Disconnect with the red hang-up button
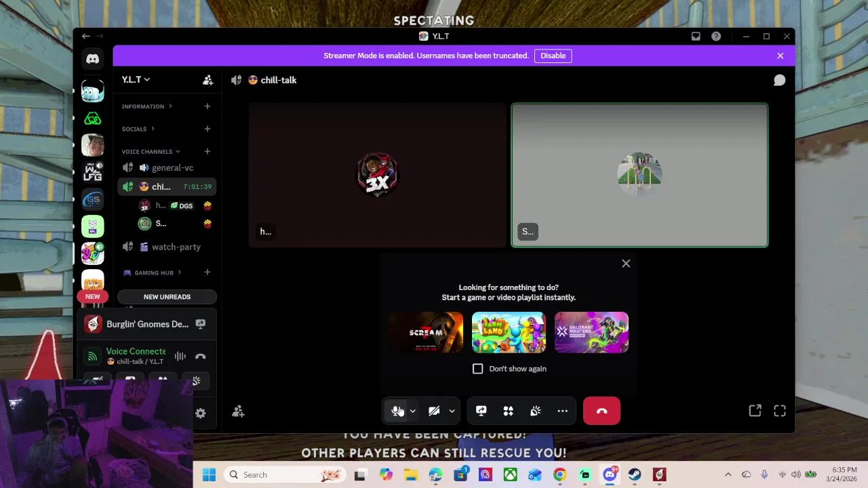Viewport: 868px width, 488px height. pos(601,411)
